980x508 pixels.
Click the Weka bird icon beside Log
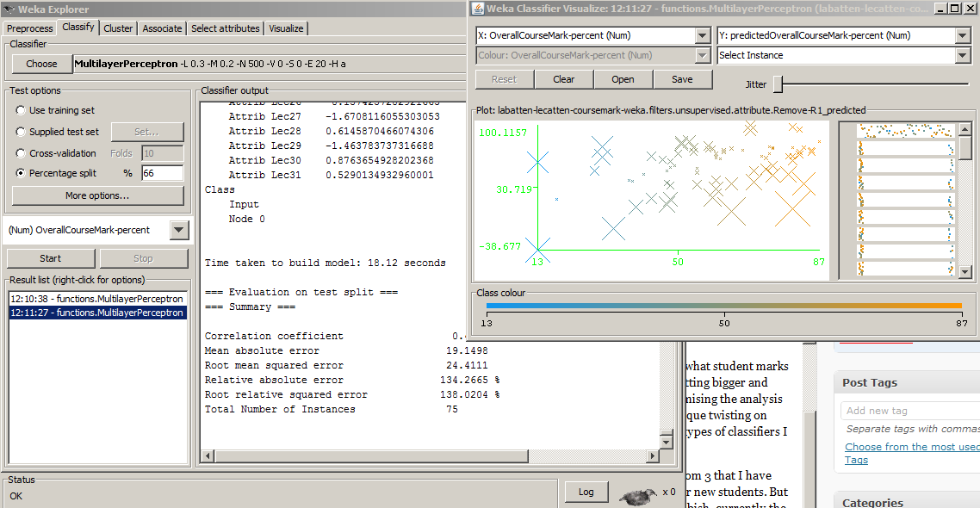637,496
